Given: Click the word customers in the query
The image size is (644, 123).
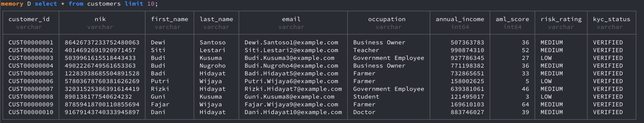Looking at the screenshot, I should tap(104, 4).
